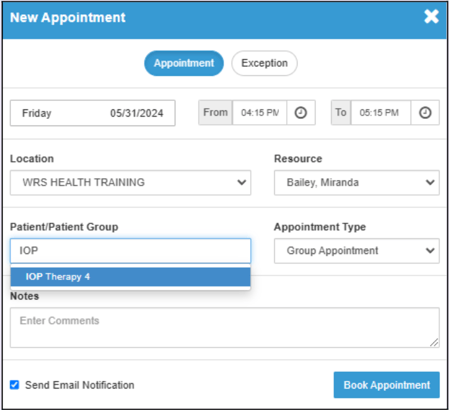
Task: Click the From label addon
Action: 215,113
